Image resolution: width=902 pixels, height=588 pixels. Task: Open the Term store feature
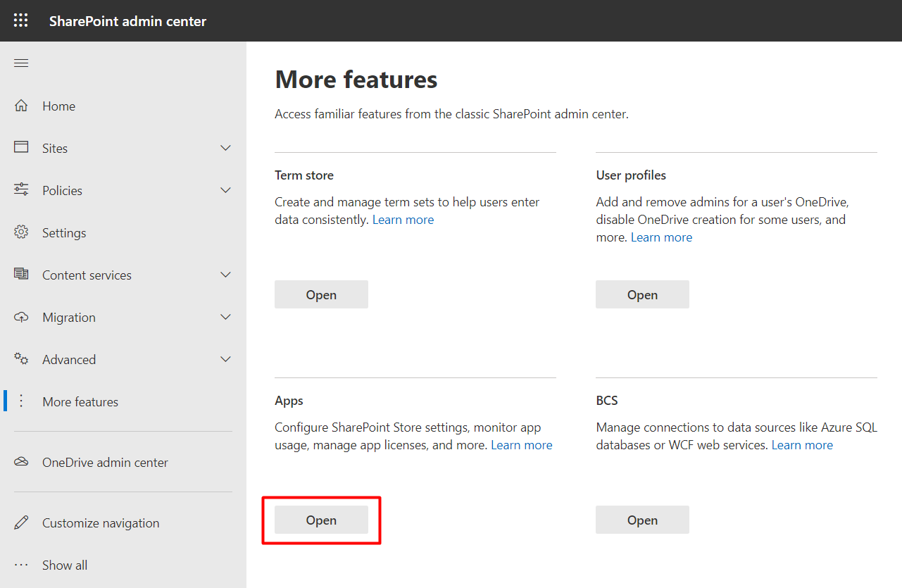(x=321, y=294)
